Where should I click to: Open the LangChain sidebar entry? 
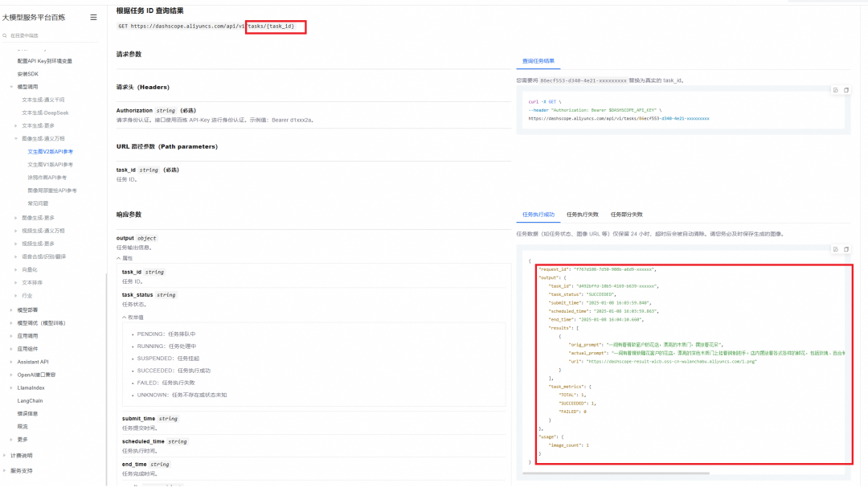pyautogui.click(x=30, y=401)
